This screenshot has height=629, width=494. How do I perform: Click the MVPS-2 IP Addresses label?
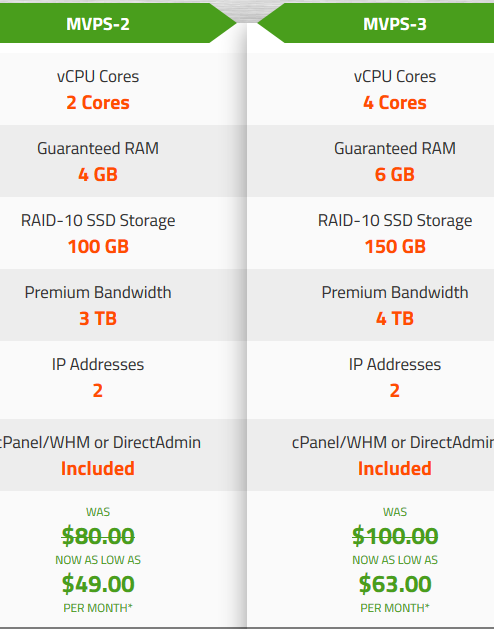coord(98,365)
